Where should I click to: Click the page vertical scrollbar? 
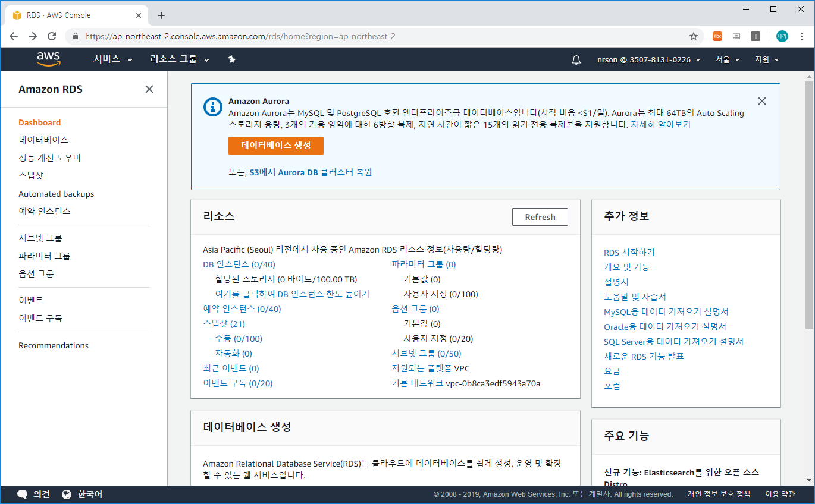[x=809, y=204]
